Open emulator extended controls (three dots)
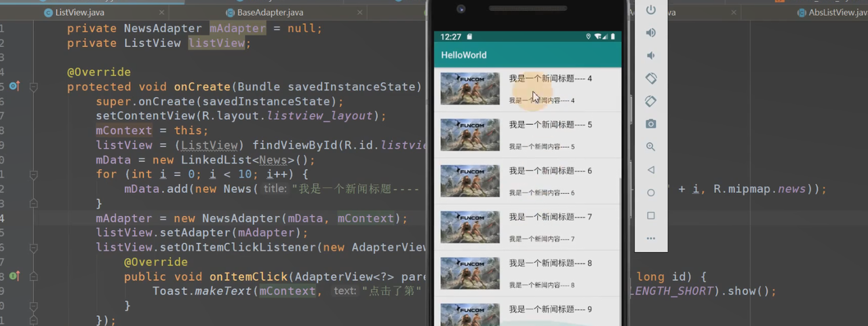868x326 pixels. 651,238
